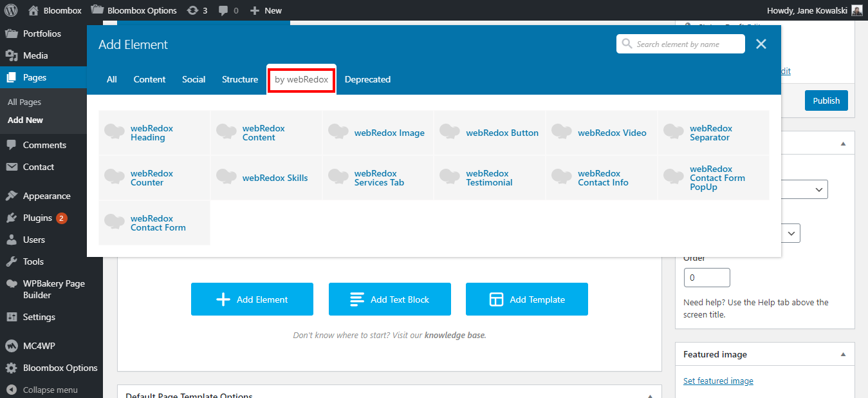The image size is (868, 398).
Task: Select the by webRedox tab
Action: pos(302,79)
